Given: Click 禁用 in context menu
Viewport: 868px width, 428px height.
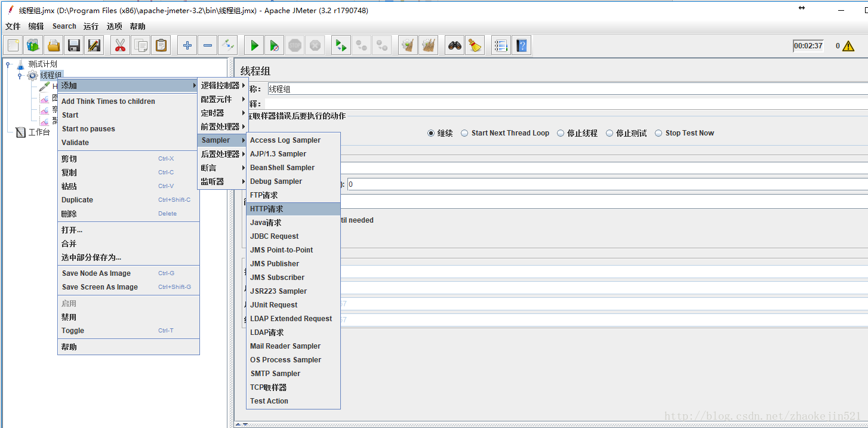Looking at the screenshot, I should (128, 318).
